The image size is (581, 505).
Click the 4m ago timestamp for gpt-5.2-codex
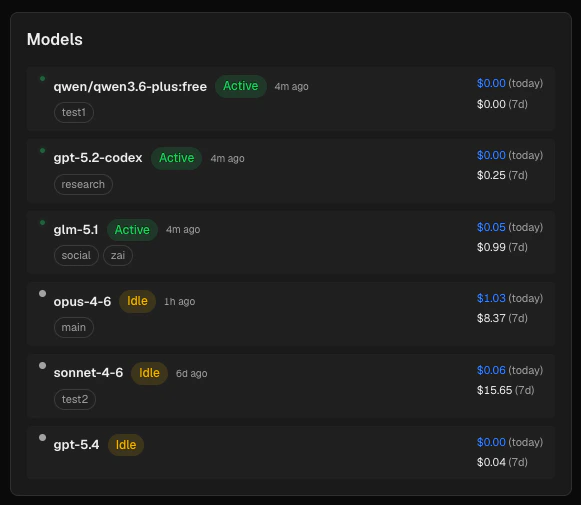pos(227,159)
